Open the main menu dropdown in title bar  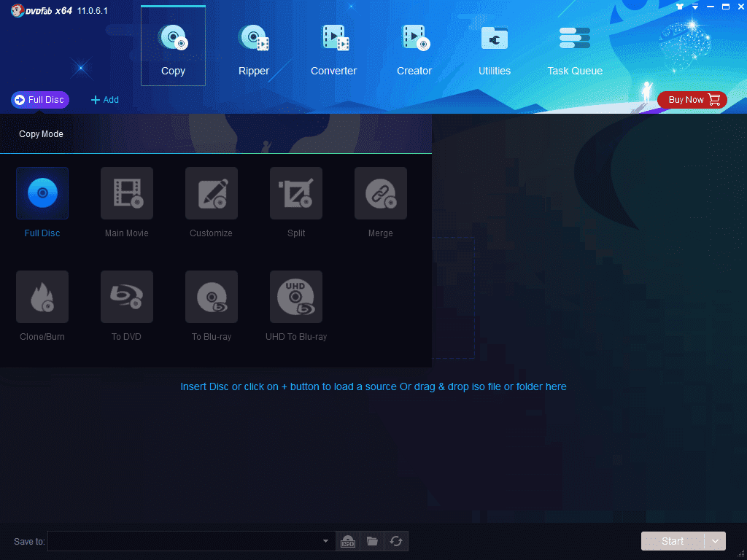tap(695, 7)
